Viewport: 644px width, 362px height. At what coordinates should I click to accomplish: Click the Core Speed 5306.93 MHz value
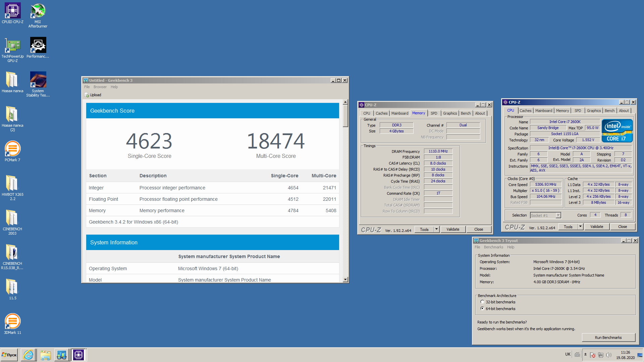(545, 185)
